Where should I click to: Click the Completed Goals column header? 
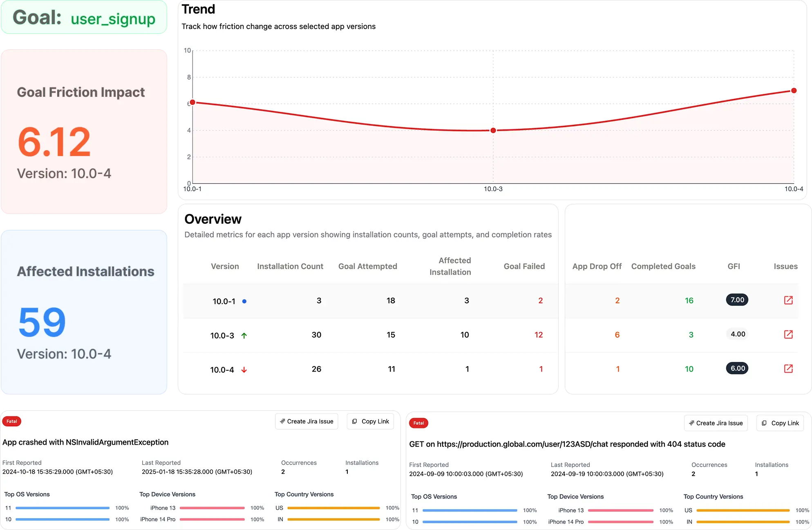coord(663,267)
